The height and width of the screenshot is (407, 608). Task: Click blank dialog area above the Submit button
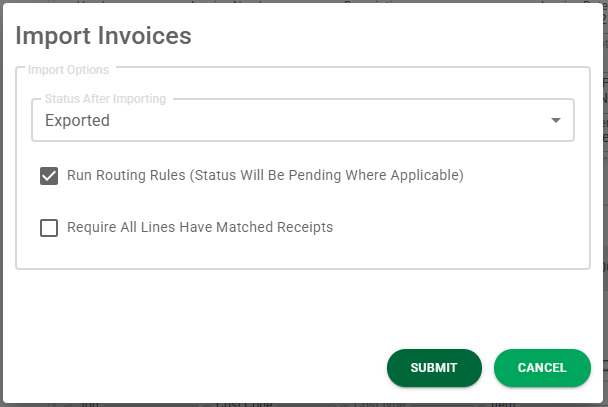(434, 310)
